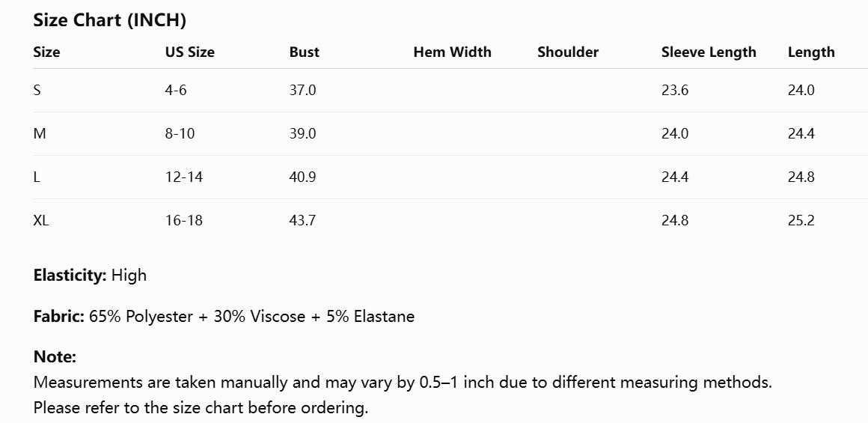Select the M size row label
Image resolution: width=868 pixels, height=423 pixels.
(40, 133)
